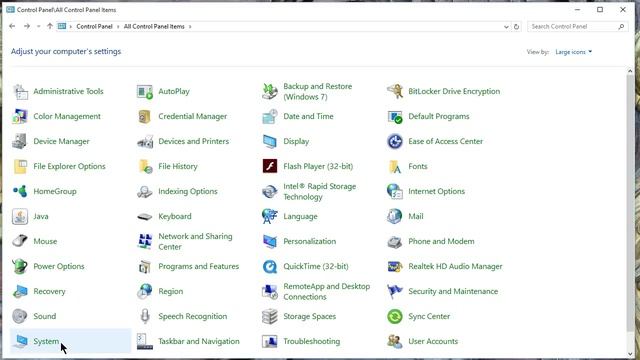Viewport: 640px width, 360px height.
Task: Open the Display icon
Action: click(x=270, y=141)
